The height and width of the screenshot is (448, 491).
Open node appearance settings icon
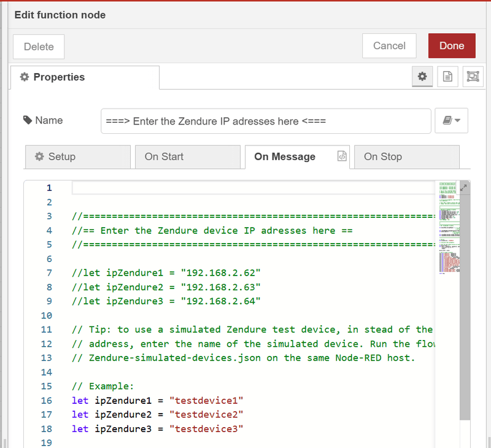point(473,76)
